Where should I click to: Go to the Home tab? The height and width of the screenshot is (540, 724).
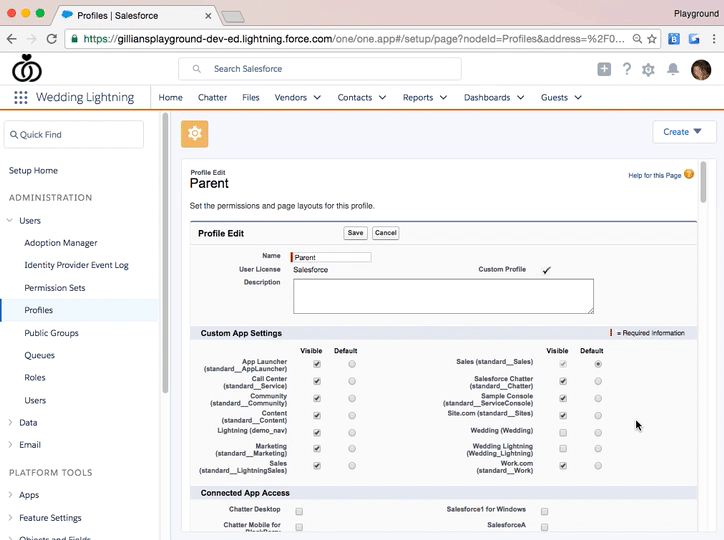coord(170,97)
